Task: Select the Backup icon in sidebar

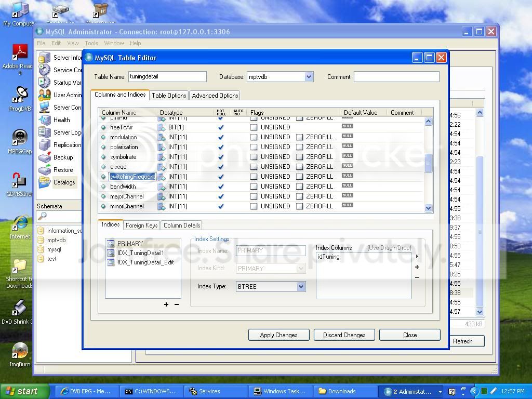Action: click(45, 157)
